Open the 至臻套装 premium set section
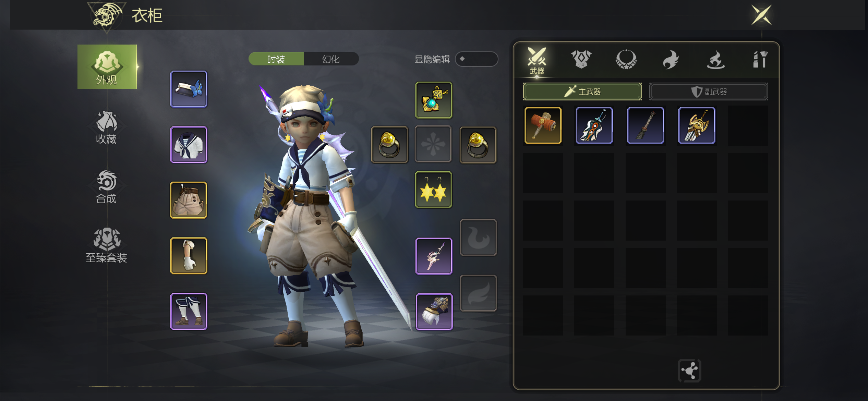The image size is (868, 401). pos(107,245)
